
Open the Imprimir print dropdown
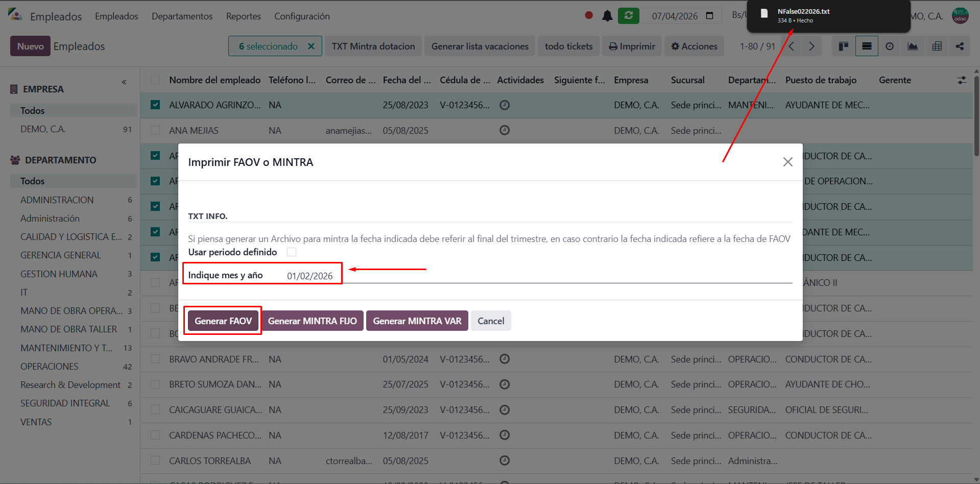[x=632, y=46]
